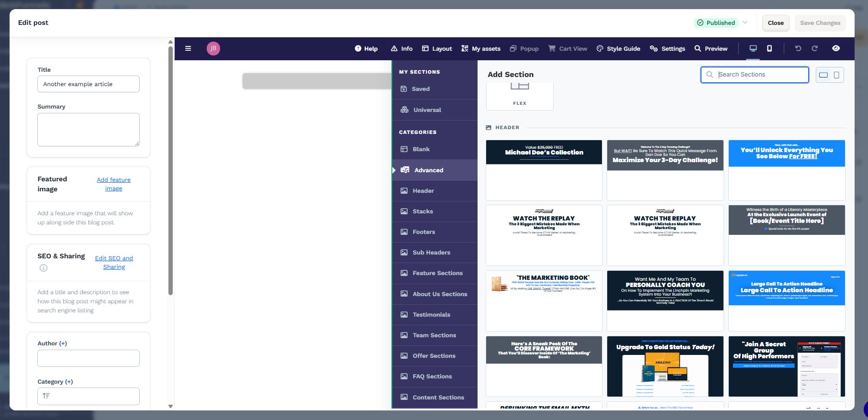Select the Offer Sections category
Screen dimensions: 868x420
(435, 356)
